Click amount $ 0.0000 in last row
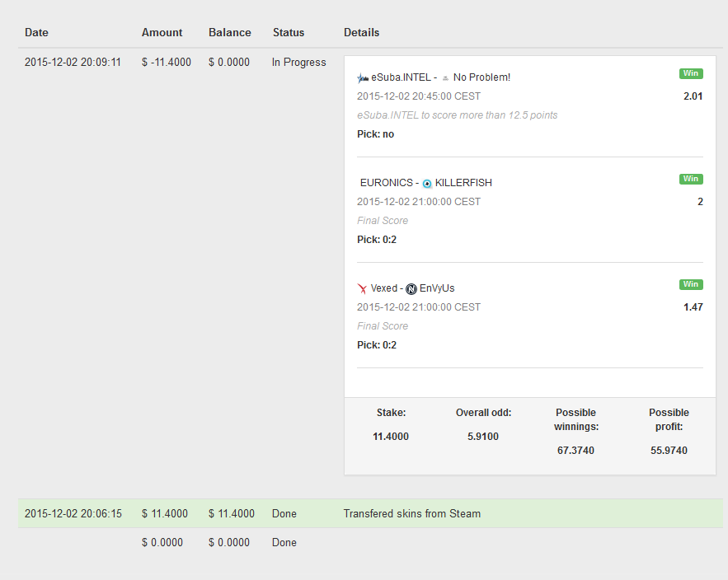728x580 pixels. [162, 542]
